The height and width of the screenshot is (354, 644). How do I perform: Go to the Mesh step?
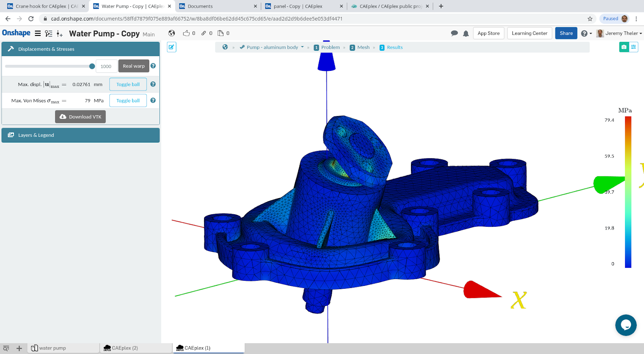[363, 48]
